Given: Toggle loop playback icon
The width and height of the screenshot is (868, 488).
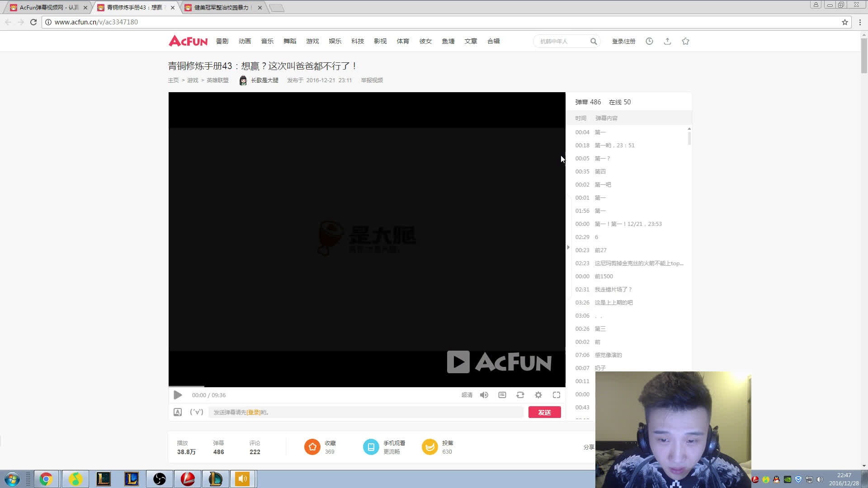Looking at the screenshot, I should (520, 395).
